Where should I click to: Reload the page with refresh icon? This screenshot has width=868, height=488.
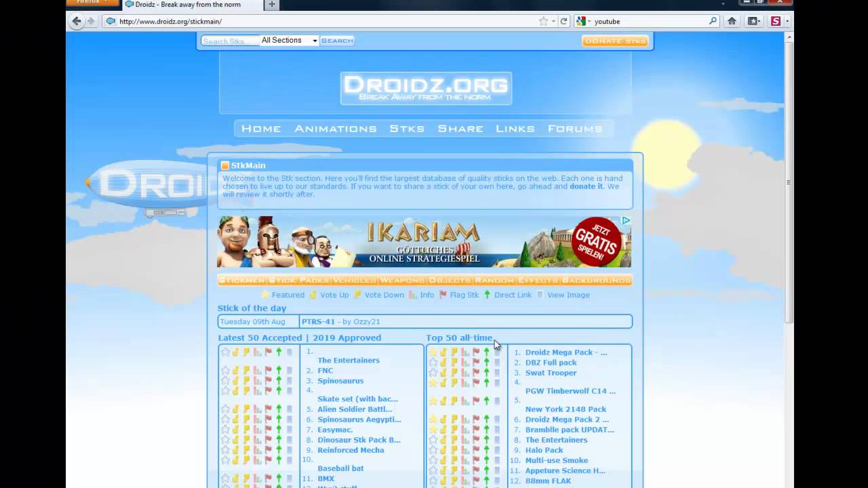[x=564, y=21]
